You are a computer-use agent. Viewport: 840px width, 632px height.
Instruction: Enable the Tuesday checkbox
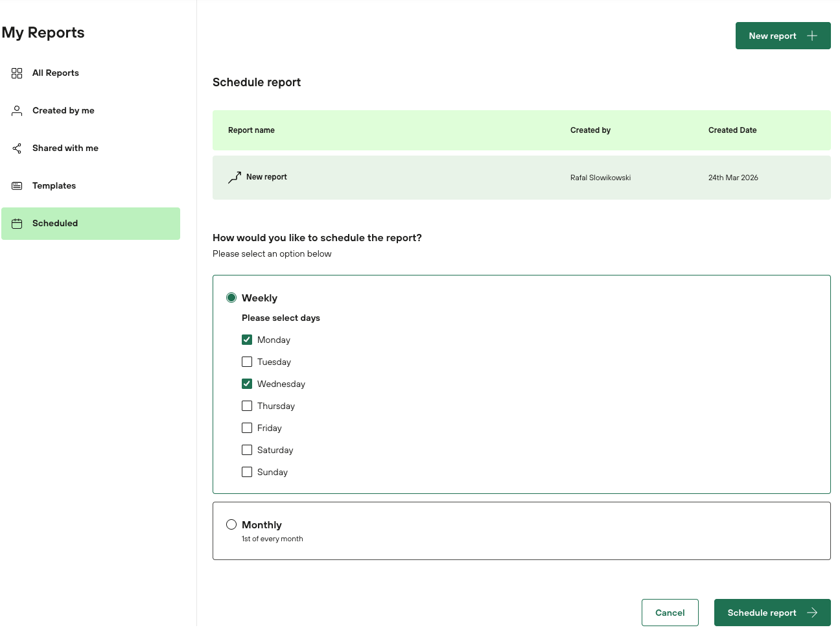pyautogui.click(x=247, y=362)
